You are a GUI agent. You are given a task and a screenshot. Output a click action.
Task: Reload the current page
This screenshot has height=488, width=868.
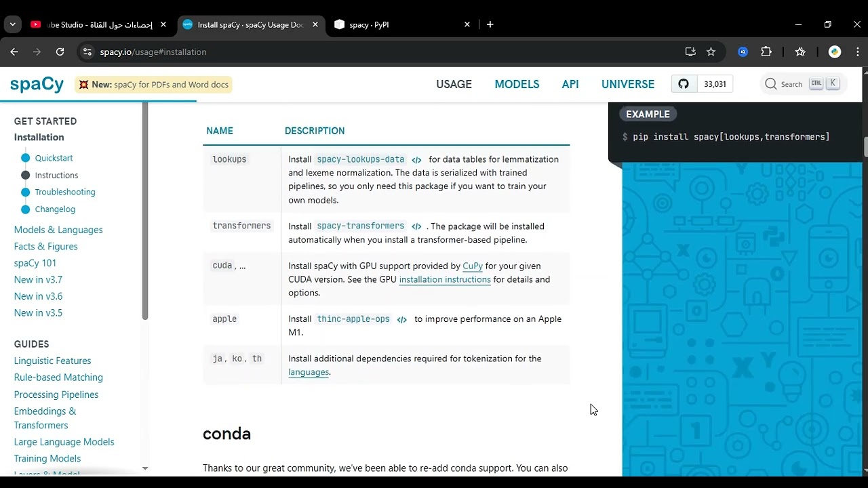click(60, 52)
